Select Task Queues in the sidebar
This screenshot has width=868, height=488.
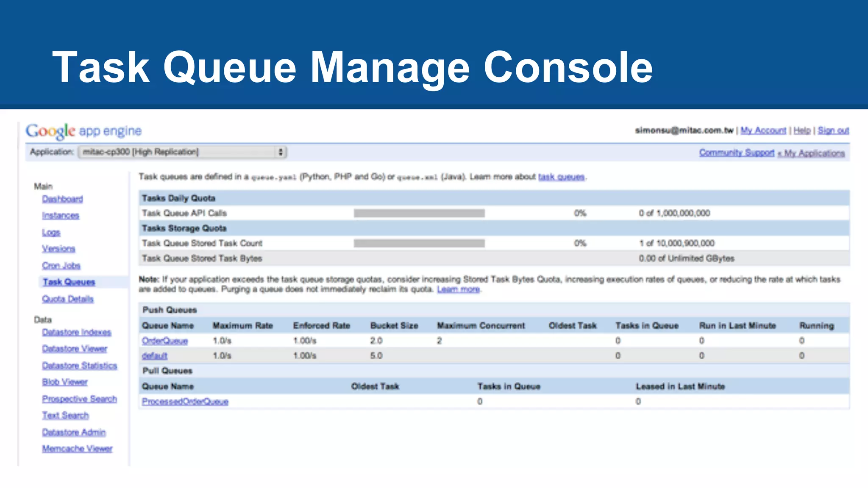point(69,282)
